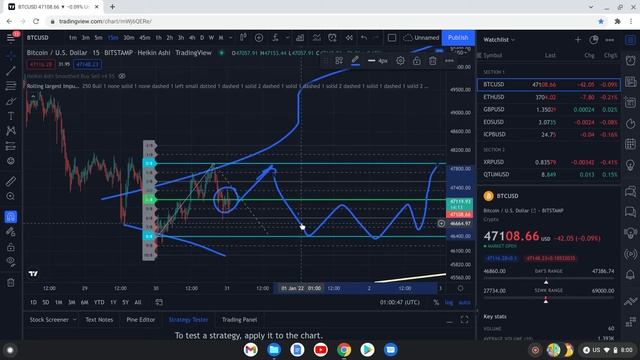This screenshot has width=640, height=360.
Task: Add symbol to watchlist plus icon
Action: [578, 40]
